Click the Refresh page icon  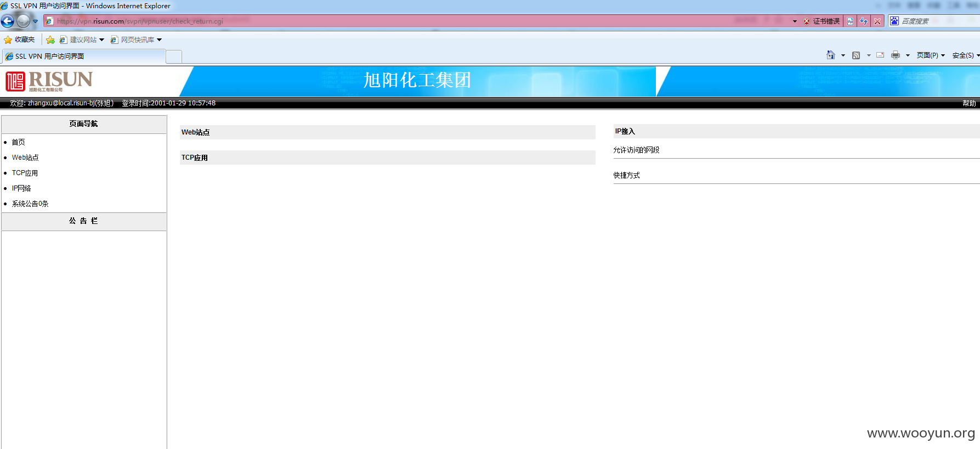pyautogui.click(x=864, y=21)
